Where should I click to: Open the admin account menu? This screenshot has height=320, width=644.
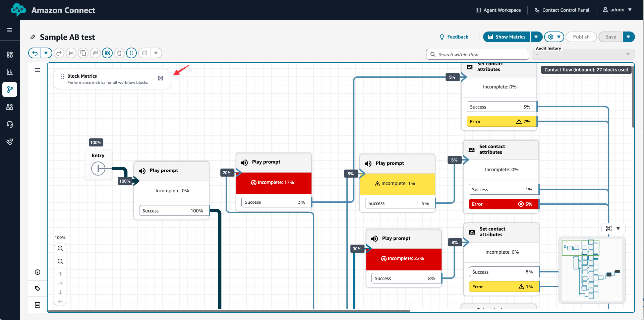tap(617, 10)
